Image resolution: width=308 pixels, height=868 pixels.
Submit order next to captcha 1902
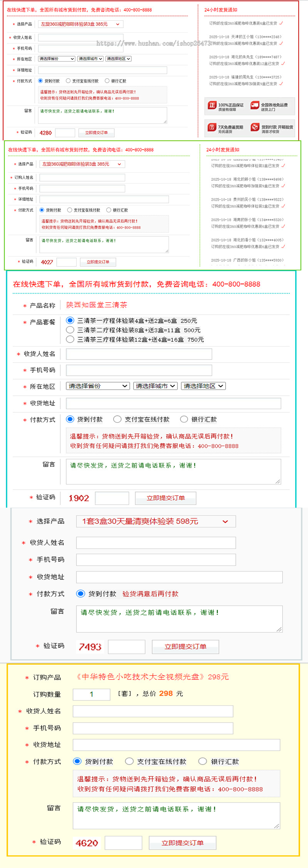(166, 498)
